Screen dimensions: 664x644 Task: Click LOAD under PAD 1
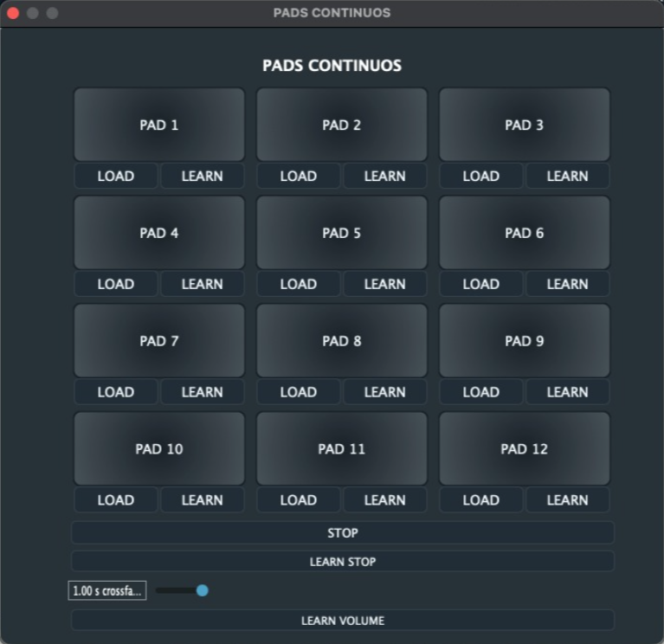click(116, 176)
